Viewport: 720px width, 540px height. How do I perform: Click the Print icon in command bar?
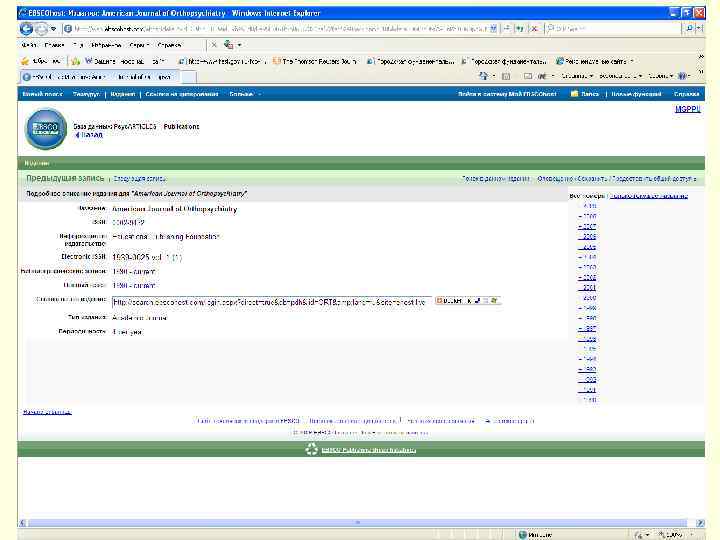coord(542,76)
